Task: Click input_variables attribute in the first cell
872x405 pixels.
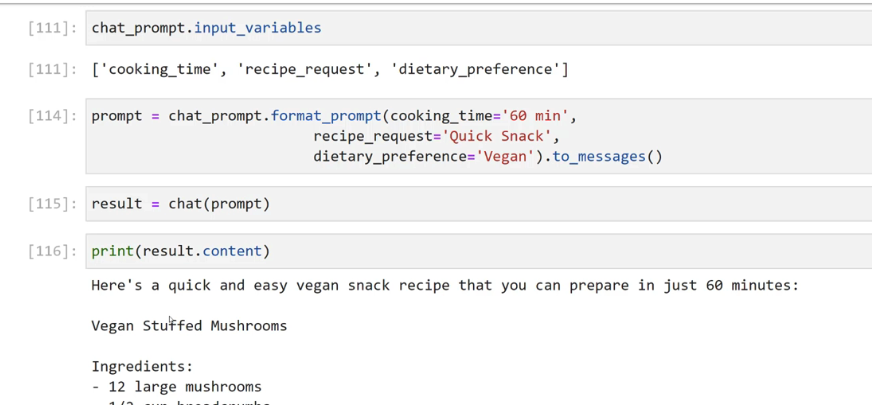Action: pos(257,28)
